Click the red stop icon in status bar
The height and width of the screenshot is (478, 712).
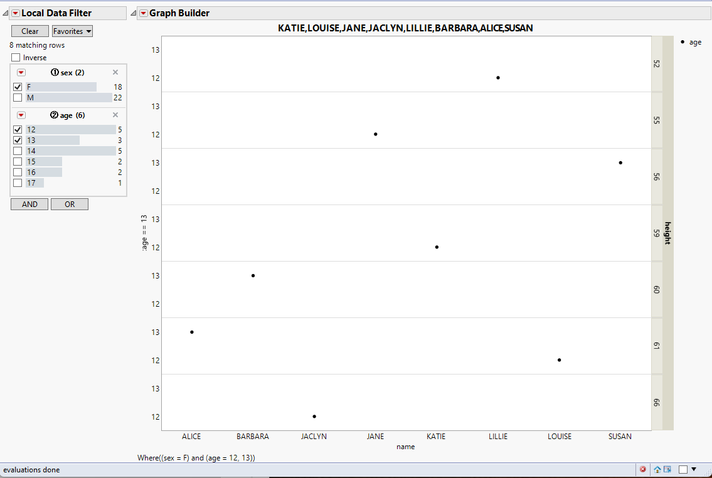pyautogui.click(x=643, y=469)
